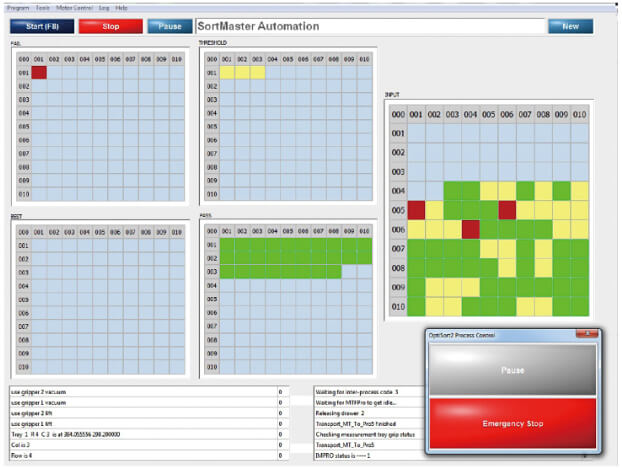Viewport: 622px width, 469px height.
Task: Select INPUT grid red cell row 006 column 004
Action: 471,230
